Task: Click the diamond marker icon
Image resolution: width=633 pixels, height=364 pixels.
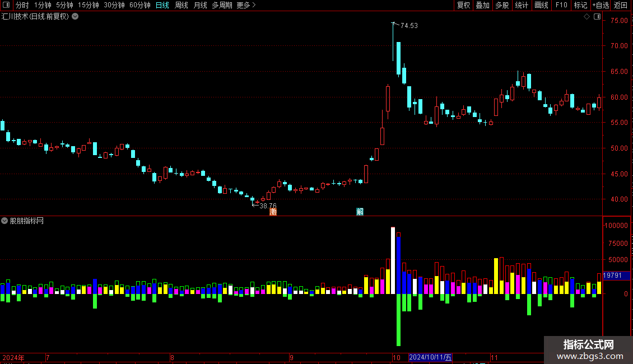Action: point(587,17)
